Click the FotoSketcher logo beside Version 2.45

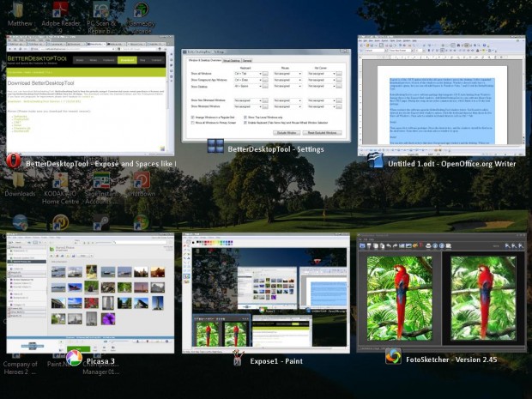click(393, 356)
